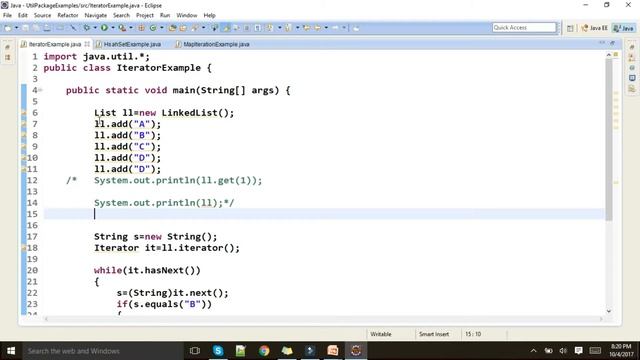Image resolution: width=640 pixels, height=360 pixels.
Task: Open the Previous Annotation dropdown arrow
Action: tap(297, 28)
